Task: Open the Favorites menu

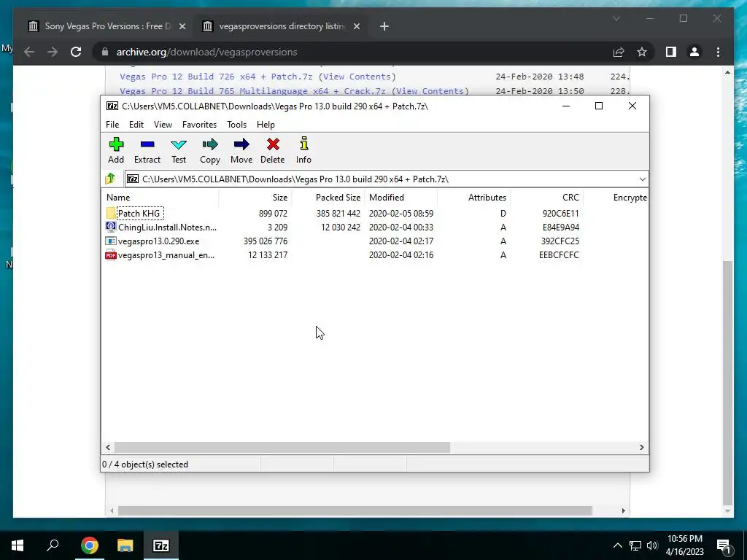Action: tap(200, 124)
